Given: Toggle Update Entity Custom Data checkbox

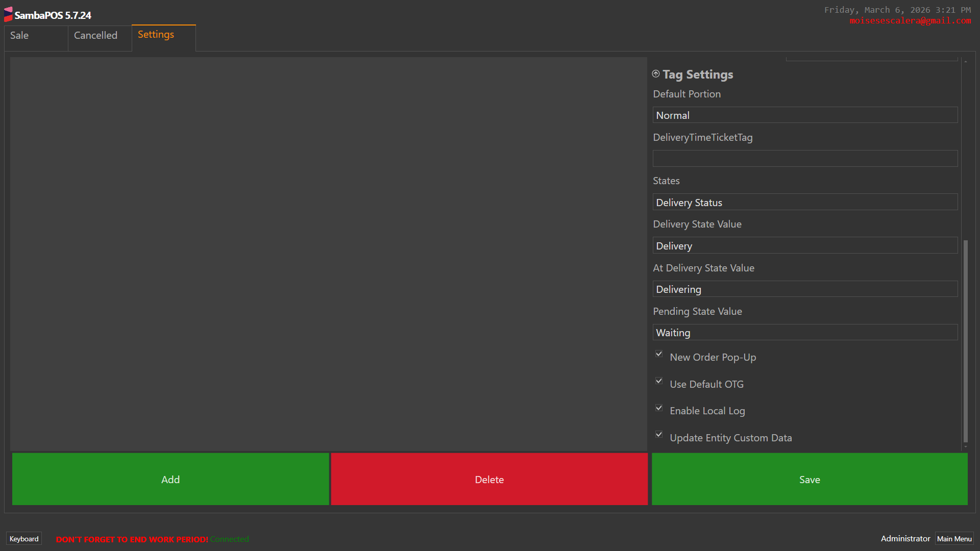Looking at the screenshot, I should tap(659, 435).
